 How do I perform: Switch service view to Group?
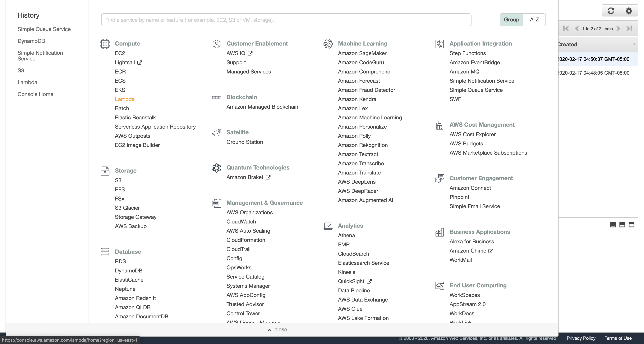[511, 20]
